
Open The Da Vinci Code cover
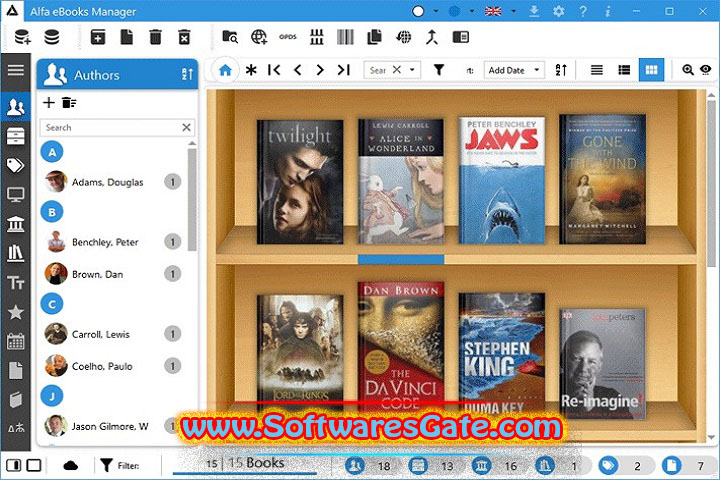point(401,346)
